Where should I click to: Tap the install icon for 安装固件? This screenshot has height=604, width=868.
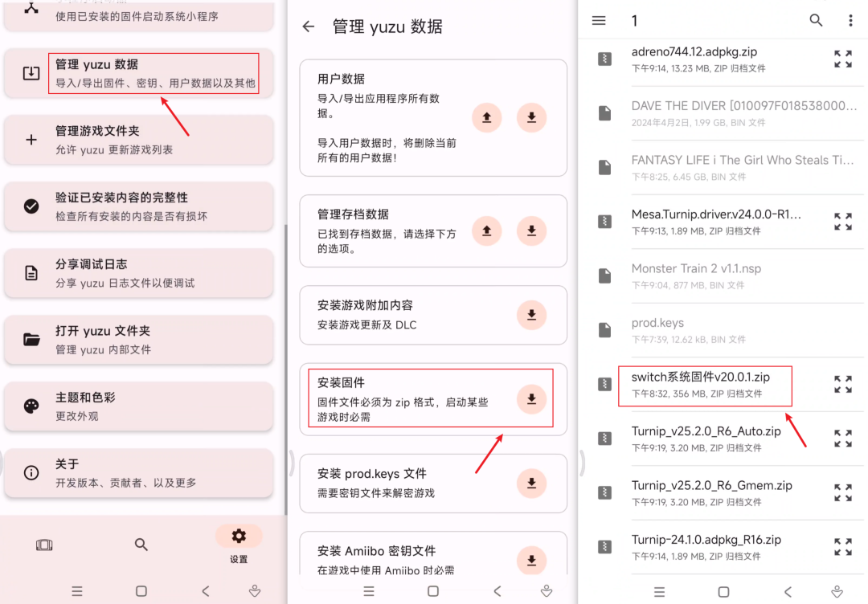pos(531,398)
